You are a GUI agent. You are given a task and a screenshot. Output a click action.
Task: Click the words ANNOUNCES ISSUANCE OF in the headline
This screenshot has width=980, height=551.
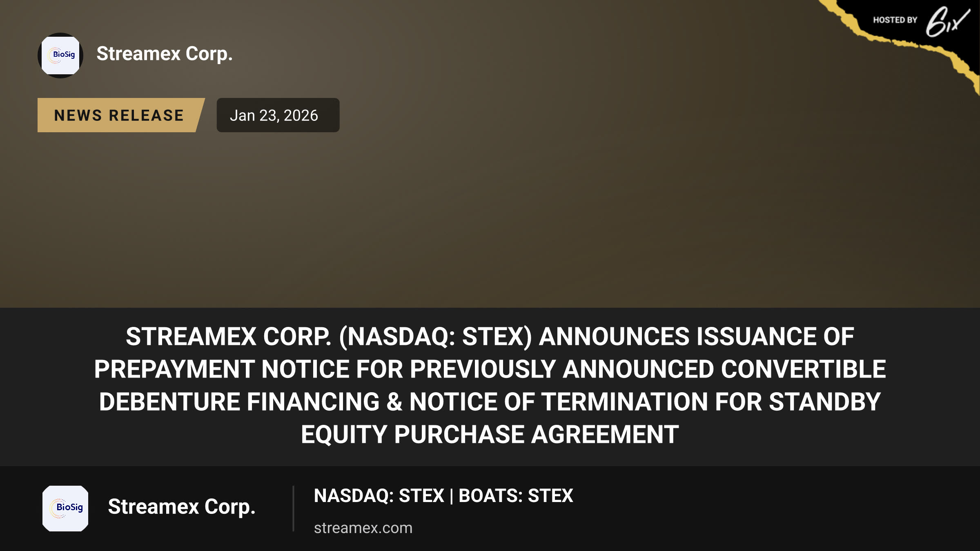pos(697,337)
